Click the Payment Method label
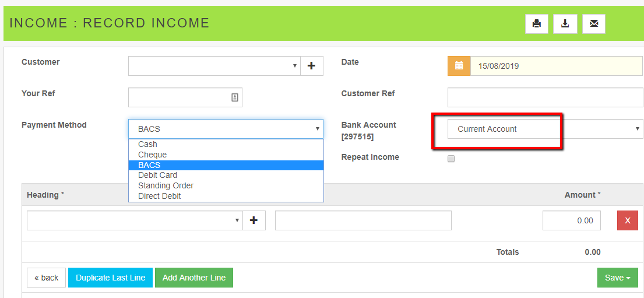 tap(54, 125)
